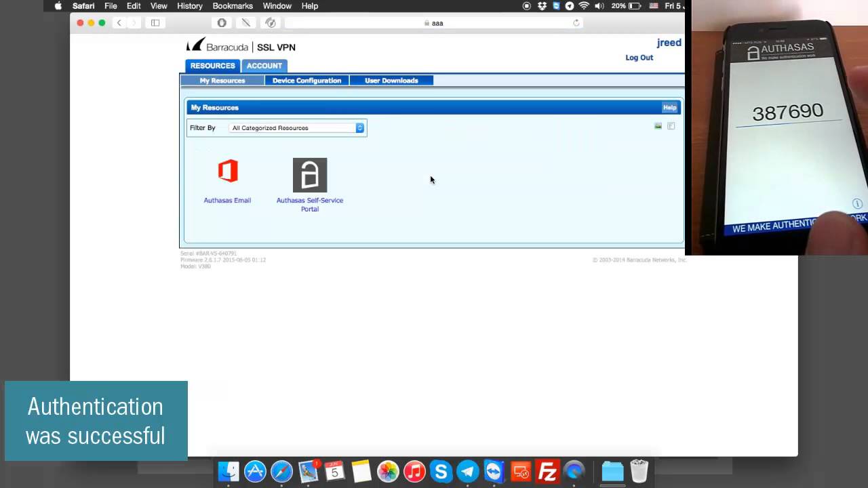Click the first round Safari extension button
Viewport: 868px width, 488px height.
point(222,23)
